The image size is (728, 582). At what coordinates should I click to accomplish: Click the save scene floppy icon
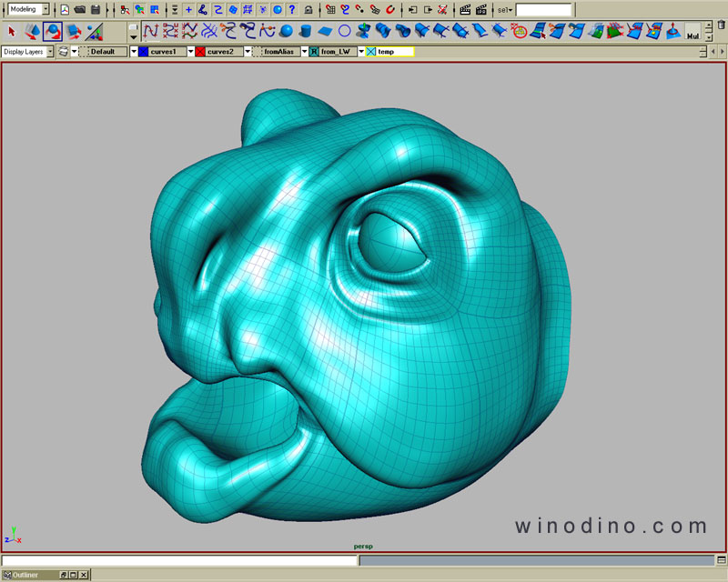(96, 9)
